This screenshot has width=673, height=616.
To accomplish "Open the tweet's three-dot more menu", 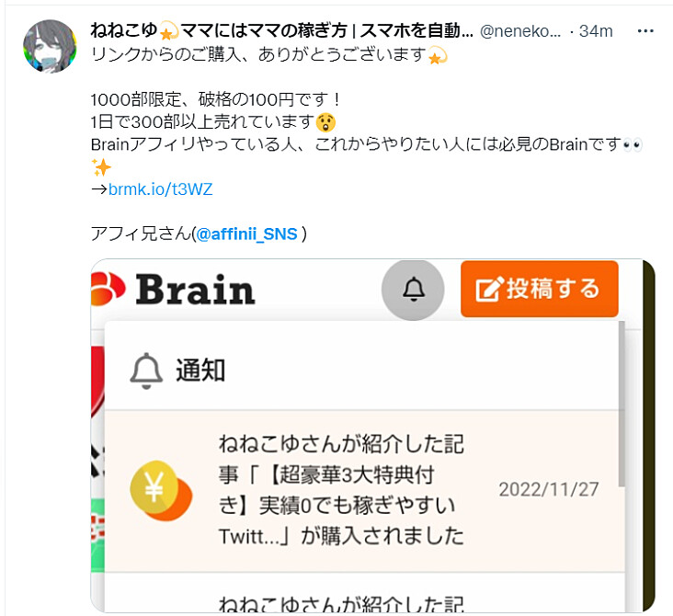I will [x=645, y=31].
